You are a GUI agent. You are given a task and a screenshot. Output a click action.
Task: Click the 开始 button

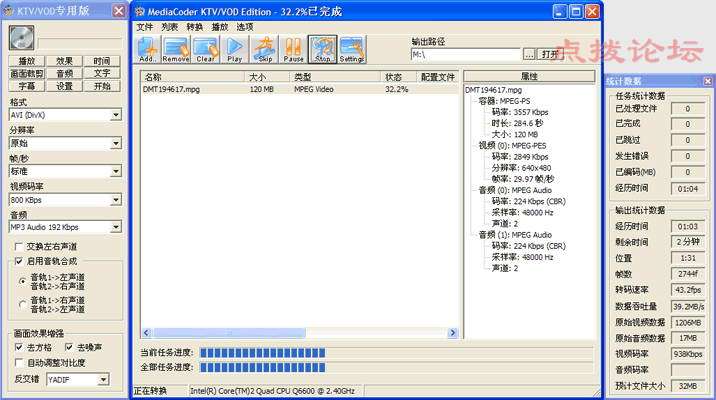coord(102,86)
